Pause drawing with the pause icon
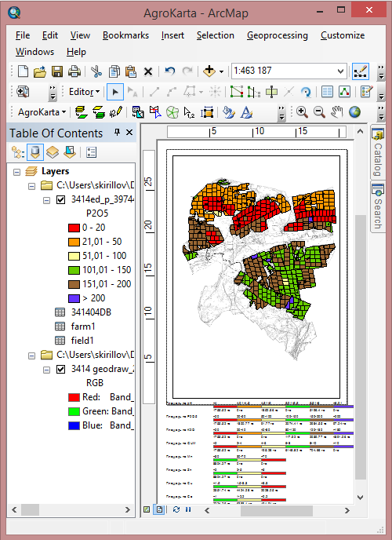This screenshot has width=392, height=540. (188, 509)
